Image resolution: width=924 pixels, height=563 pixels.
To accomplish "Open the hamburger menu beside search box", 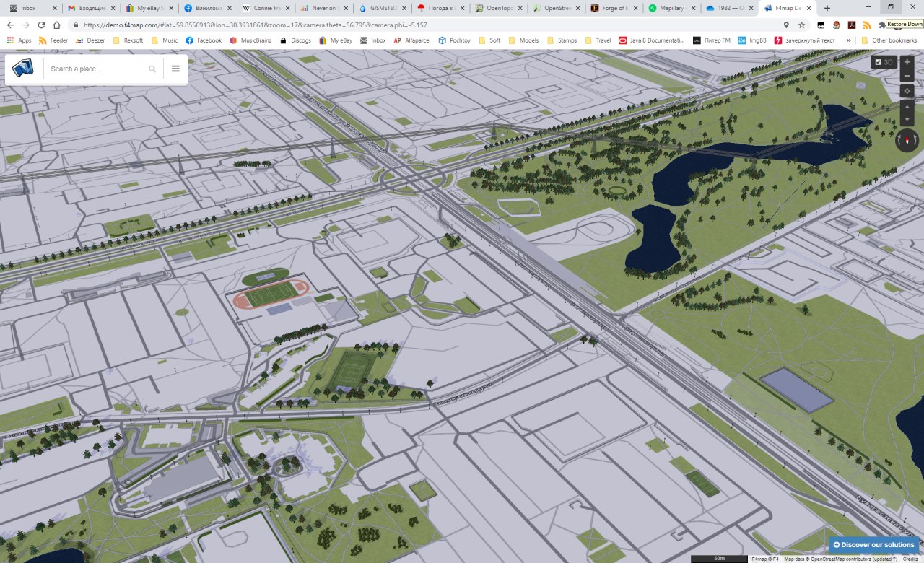I will [175, 69].
